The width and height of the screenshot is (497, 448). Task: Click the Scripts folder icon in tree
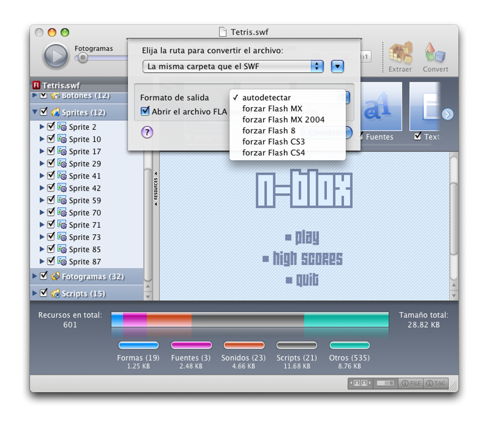pos(55,293)
